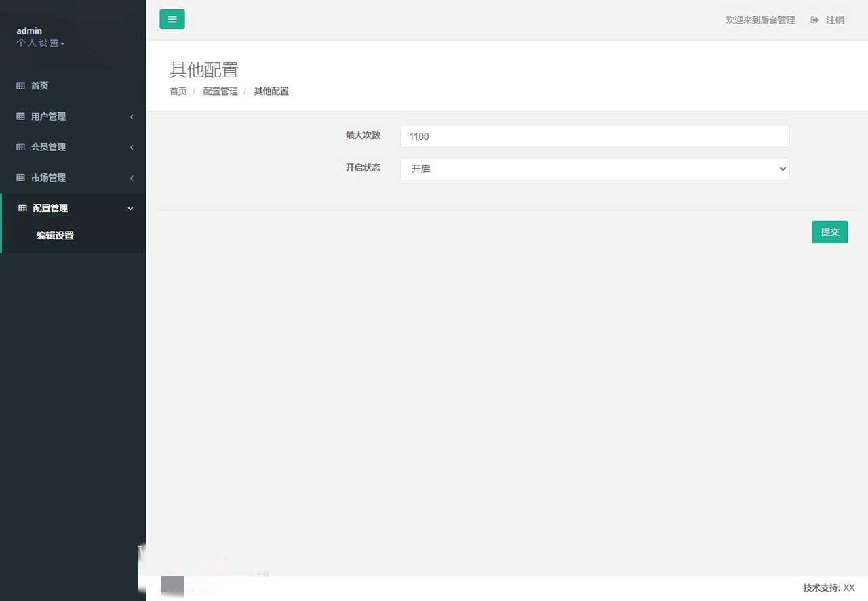
Task: Click the grid icon beside 会员管理
Action: coord(20,146)
